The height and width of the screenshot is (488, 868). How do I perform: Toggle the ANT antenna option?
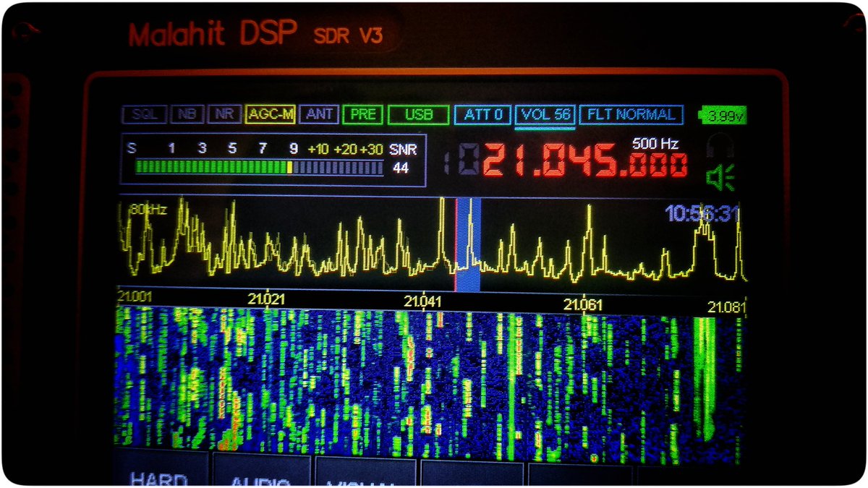pyautogui.click(x=319, y=114)
